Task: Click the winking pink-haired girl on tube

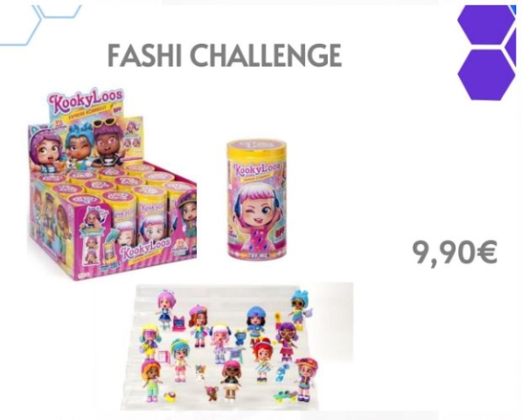Action: (x=257, y=215)
